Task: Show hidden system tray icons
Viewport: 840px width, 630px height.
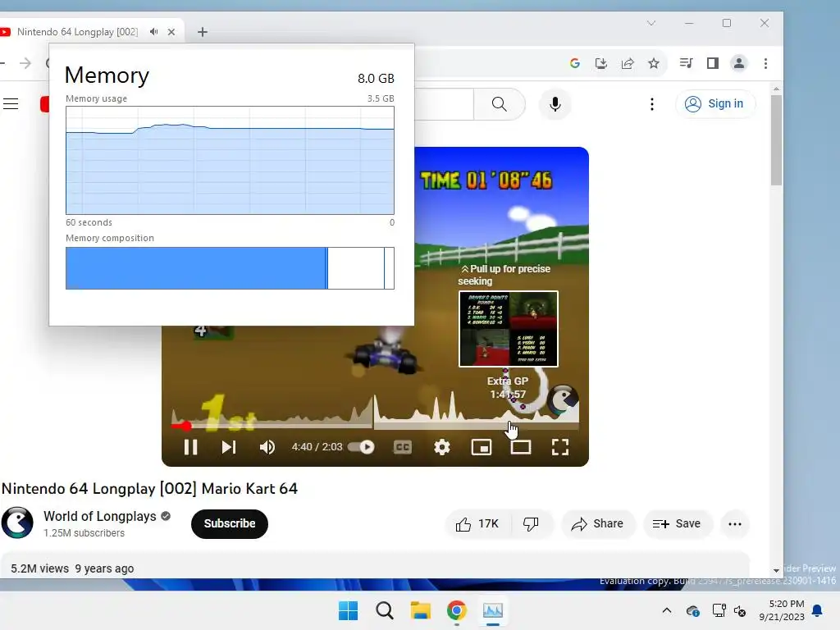Action: [x=666, y=610]
